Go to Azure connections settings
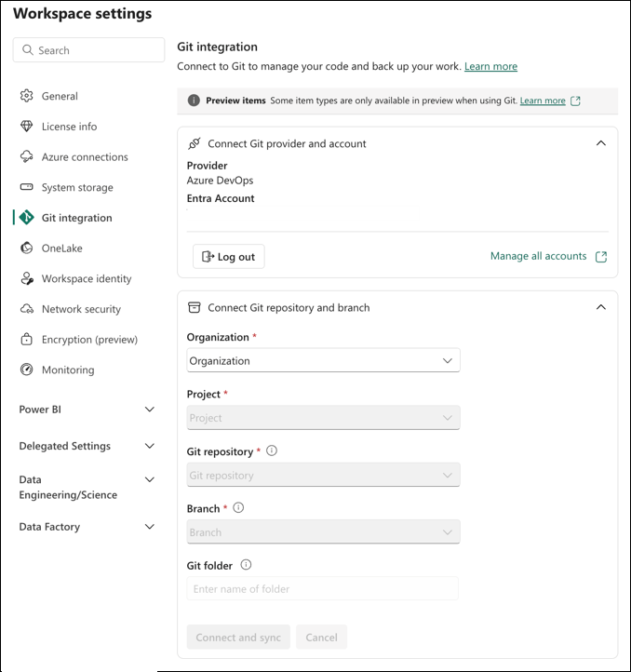The image size is (631, 672). click(x=85, y=157)
